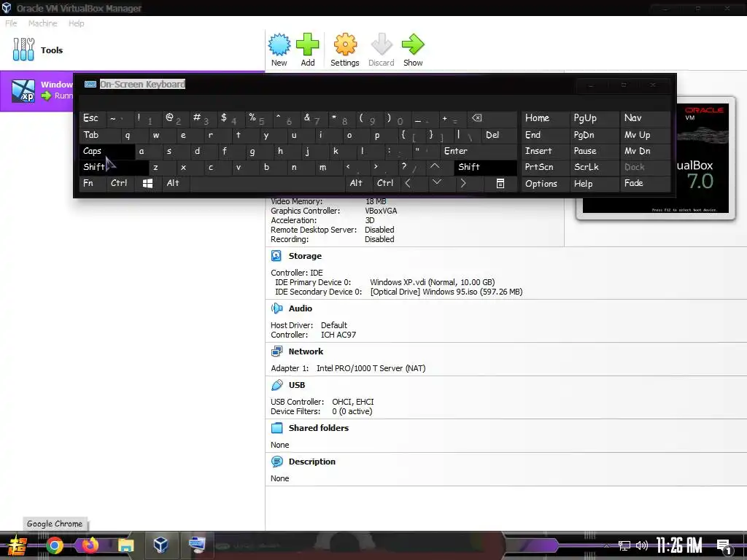Toggle the left Shift key on keyboard
This screenshot has width=747, height=560.
point(114,167)
